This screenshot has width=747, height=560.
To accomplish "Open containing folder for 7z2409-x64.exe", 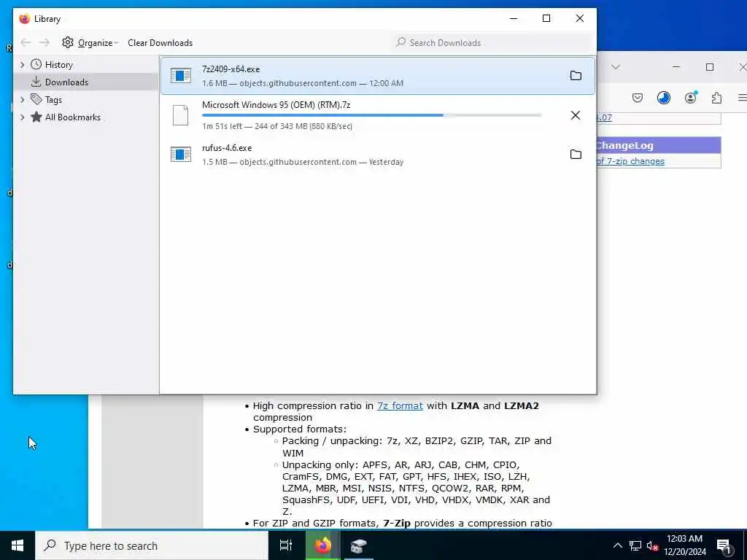I will [576, 76].
